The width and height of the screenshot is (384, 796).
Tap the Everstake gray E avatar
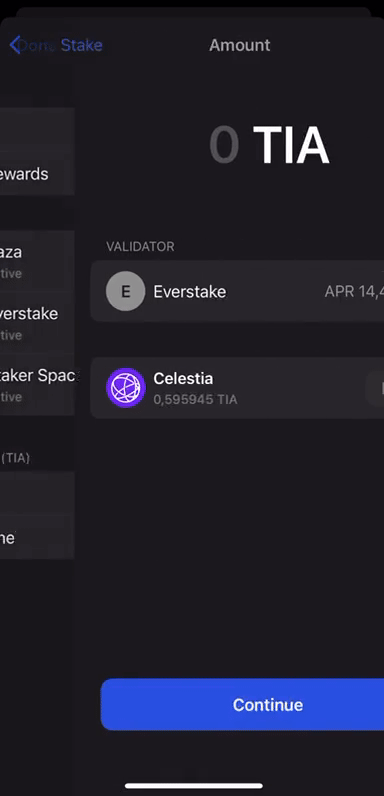125,291
